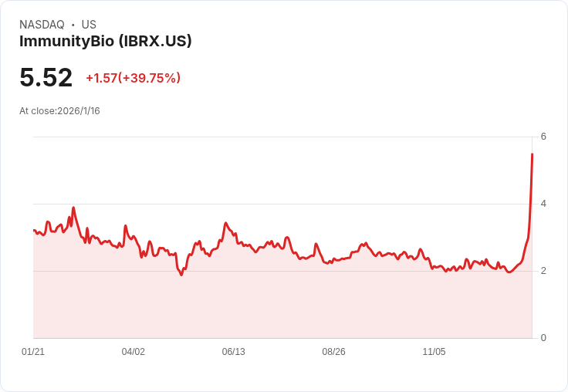Screen dimensions: 568x392
Task: Click the At close:2026/1/16 timestamp
Action: tap(59, 111)
